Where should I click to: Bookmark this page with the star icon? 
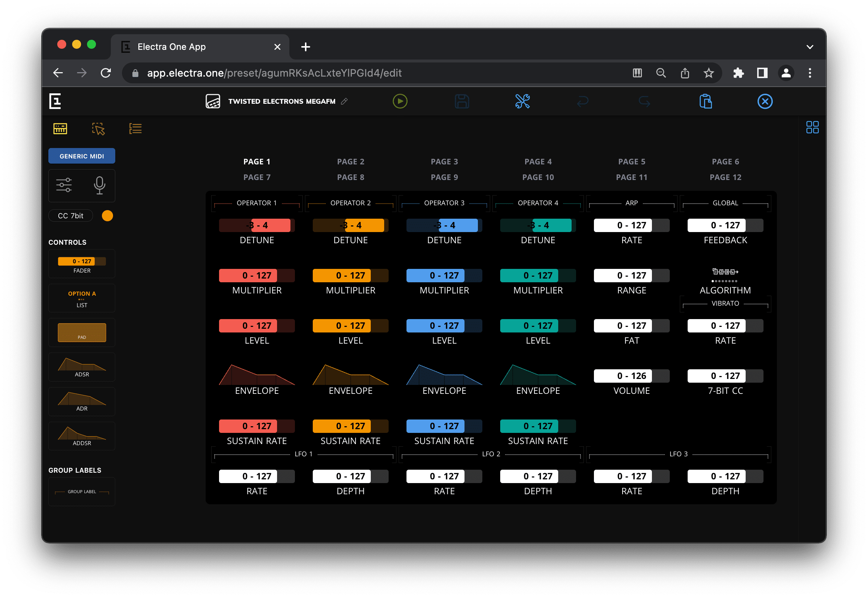[x=708, y=73]
